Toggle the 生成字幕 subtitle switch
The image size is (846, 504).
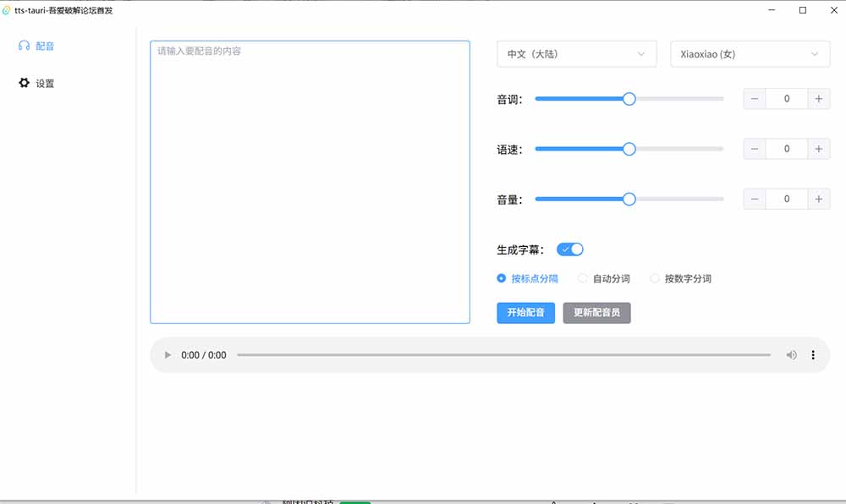[x=569, y=249]
